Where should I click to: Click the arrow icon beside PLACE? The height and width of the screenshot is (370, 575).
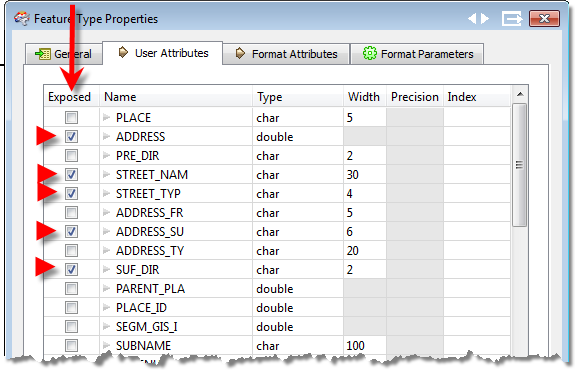click(107, 117)
